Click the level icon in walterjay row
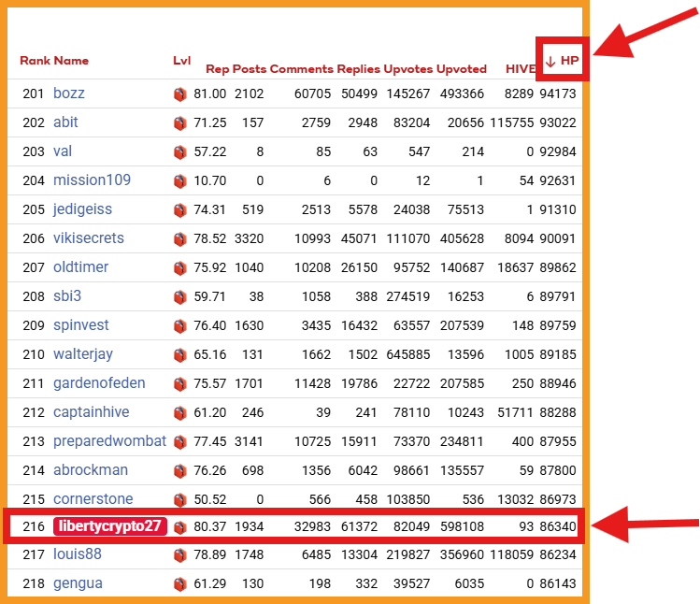This screenshot has height=604, width=700. pos(180,355)
